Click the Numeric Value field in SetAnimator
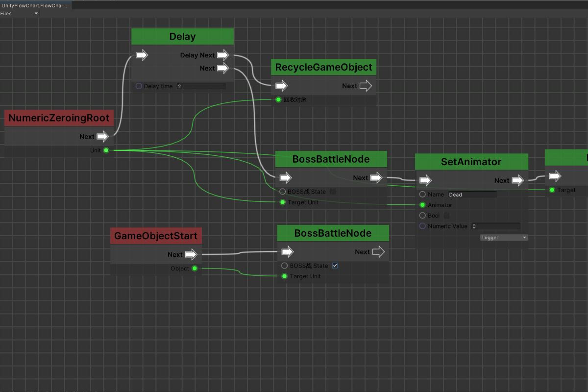This screenshot has height=392, width=588. click(x=495, y=226)
